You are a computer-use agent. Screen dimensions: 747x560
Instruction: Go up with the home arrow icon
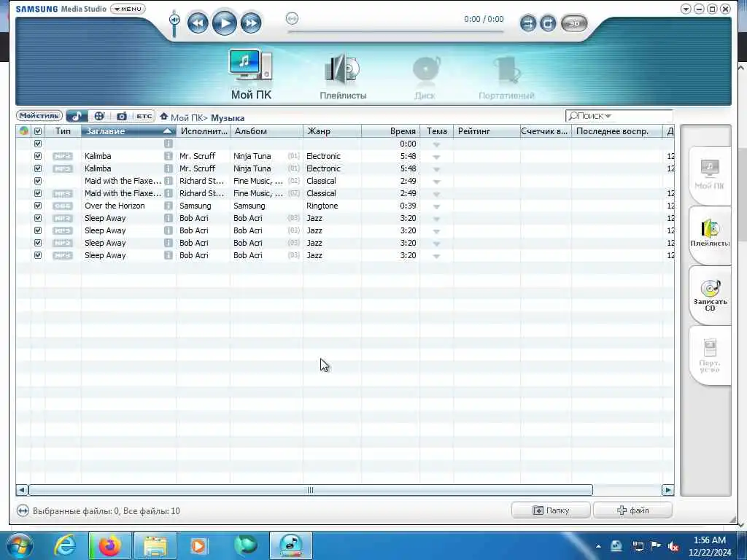(164, 116)
